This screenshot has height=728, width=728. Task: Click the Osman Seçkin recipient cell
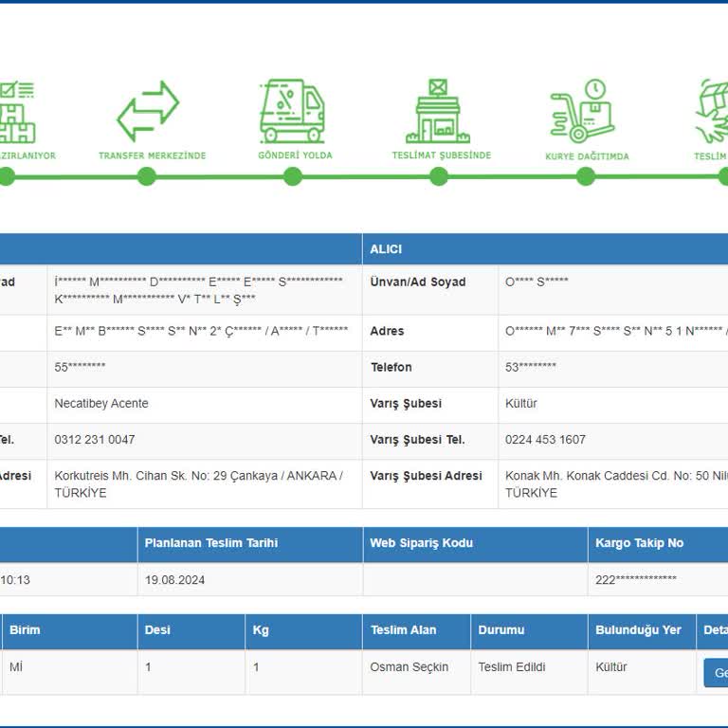(416, 672)
